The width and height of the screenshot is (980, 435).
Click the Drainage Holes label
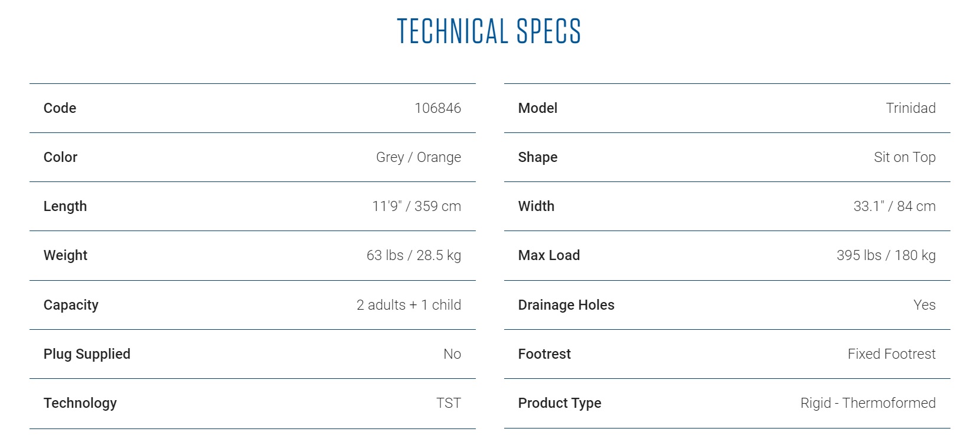(x=566, y=305)
